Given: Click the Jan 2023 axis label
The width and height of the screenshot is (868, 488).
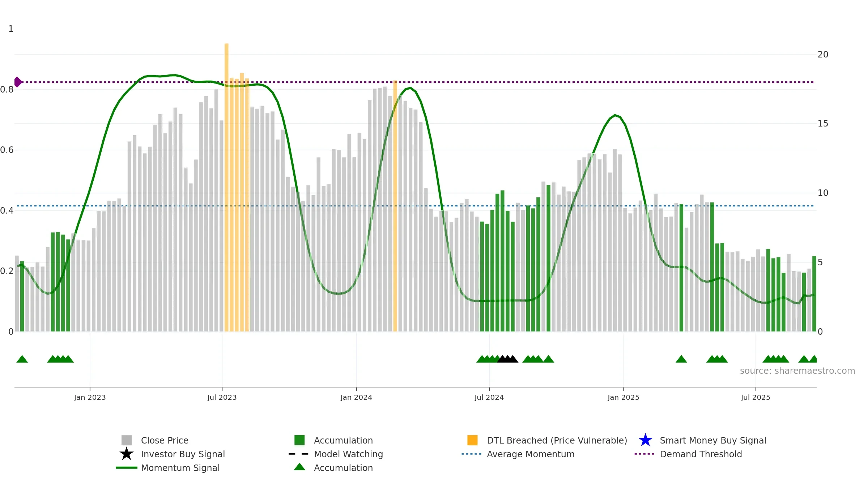Looking at the screenshot, I should [90, 397].
